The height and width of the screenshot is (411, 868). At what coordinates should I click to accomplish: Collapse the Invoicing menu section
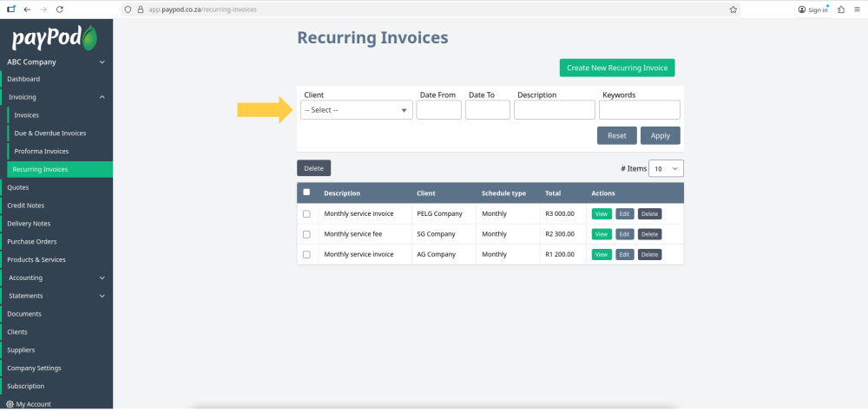(56, 97)
